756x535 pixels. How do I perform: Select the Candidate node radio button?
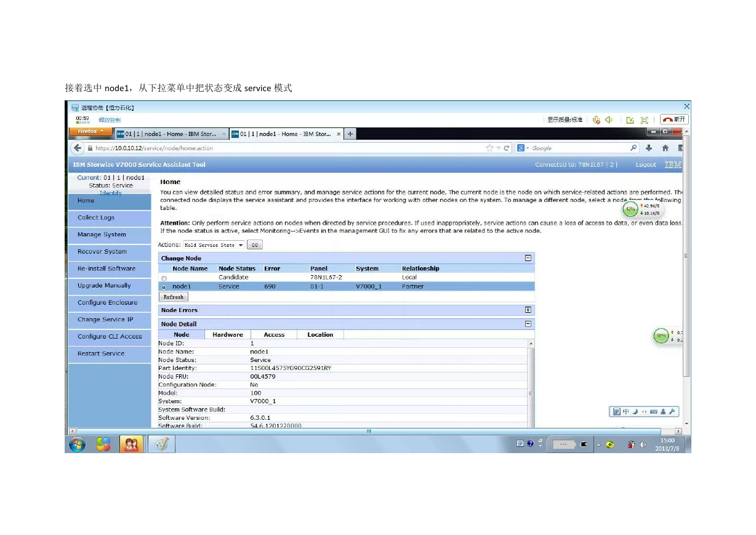click(x=164, y=278)
